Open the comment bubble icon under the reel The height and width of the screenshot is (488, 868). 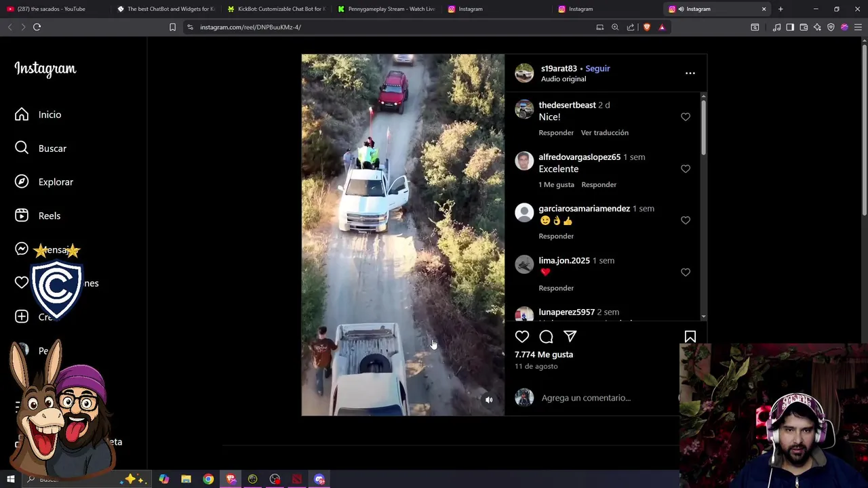click(x=546, y=336)
